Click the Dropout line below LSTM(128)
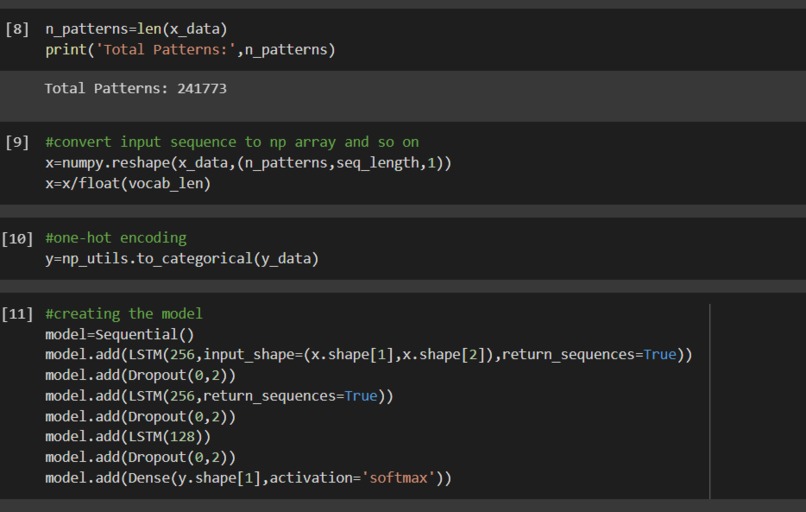This screenshot has height=512, width=806. (140, 458)
